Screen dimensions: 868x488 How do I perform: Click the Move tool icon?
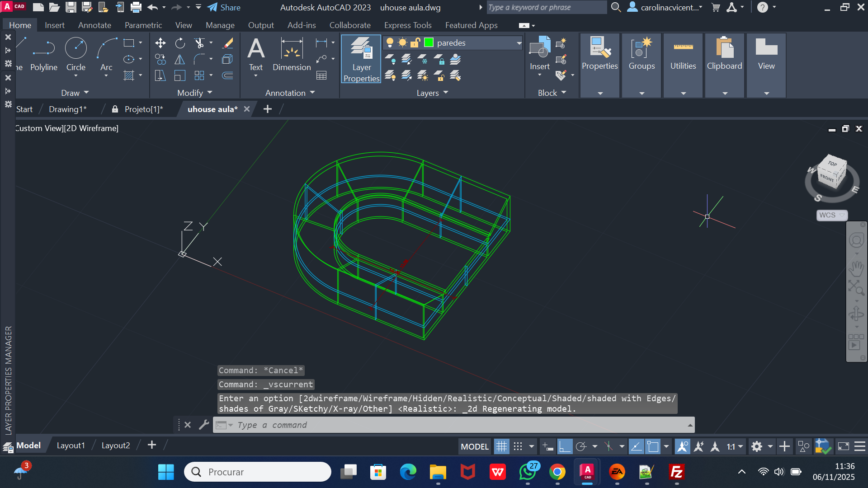(160, 43)
